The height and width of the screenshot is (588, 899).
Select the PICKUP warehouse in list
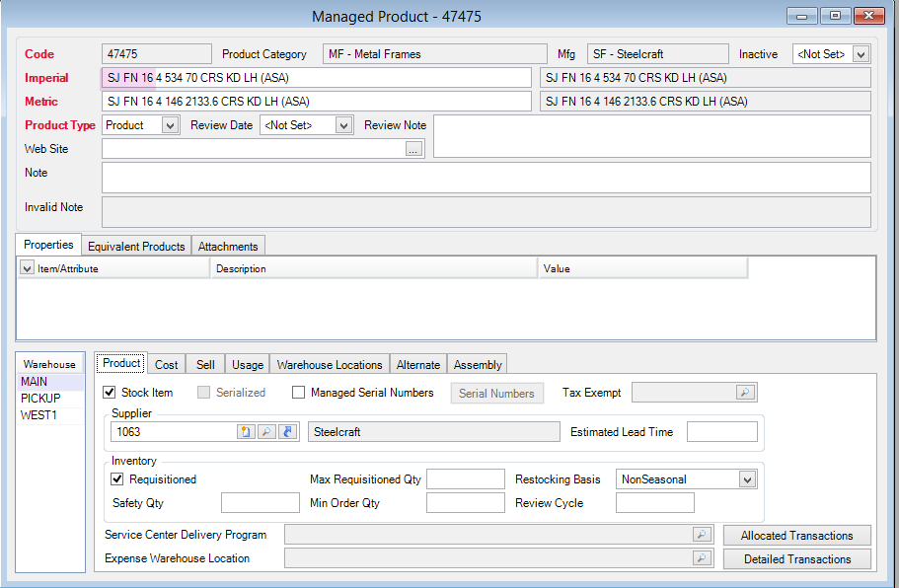click(x=40, y=399)
